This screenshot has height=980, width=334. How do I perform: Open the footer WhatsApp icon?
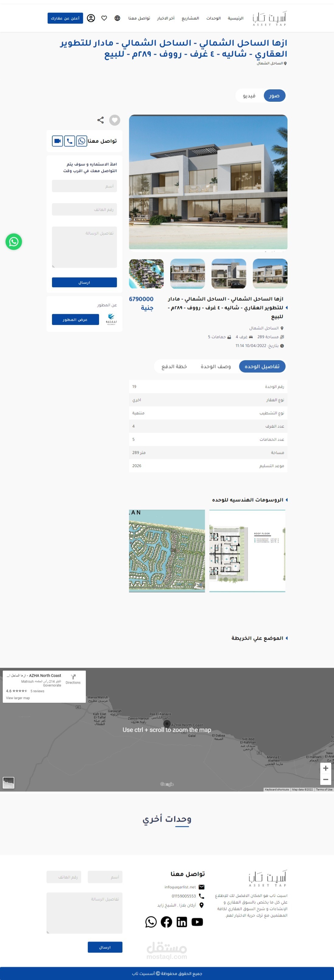tap(151, 921)
